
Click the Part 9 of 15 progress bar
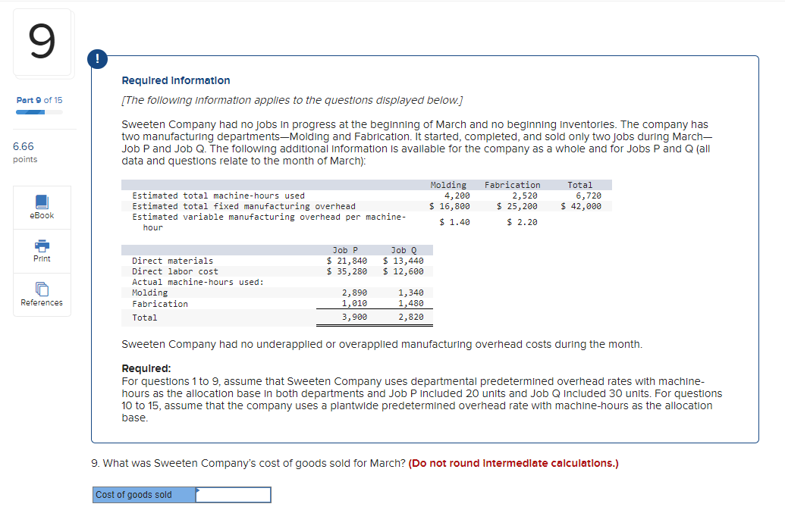(39, 112)
